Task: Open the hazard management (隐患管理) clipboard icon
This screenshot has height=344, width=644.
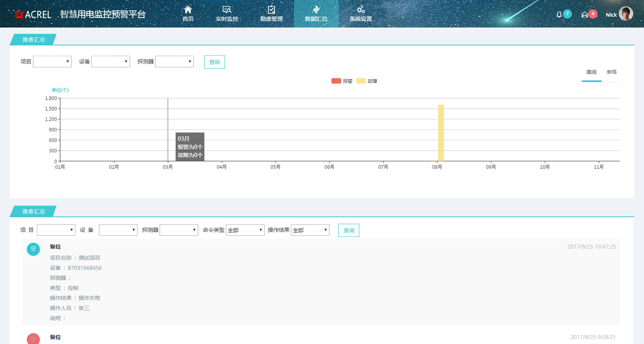Action: pos(271,10)
